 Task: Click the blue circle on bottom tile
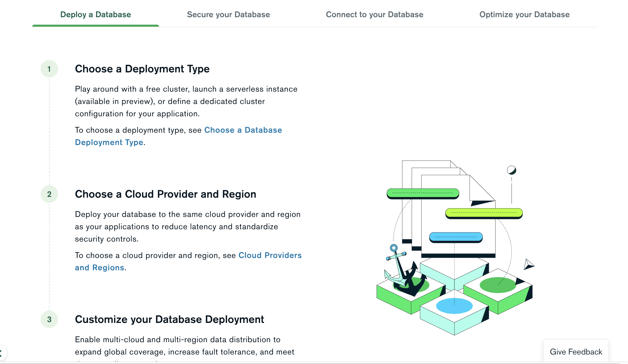click(454, 306)
